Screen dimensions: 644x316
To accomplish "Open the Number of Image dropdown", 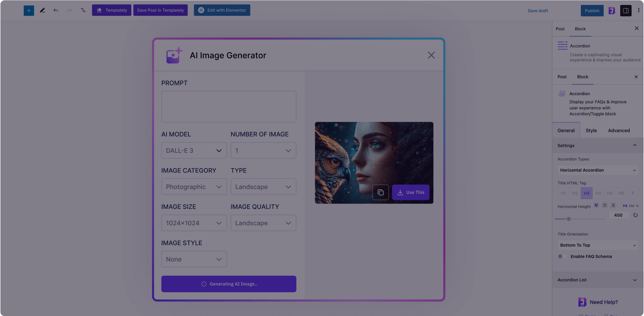I will pos(263,150).
